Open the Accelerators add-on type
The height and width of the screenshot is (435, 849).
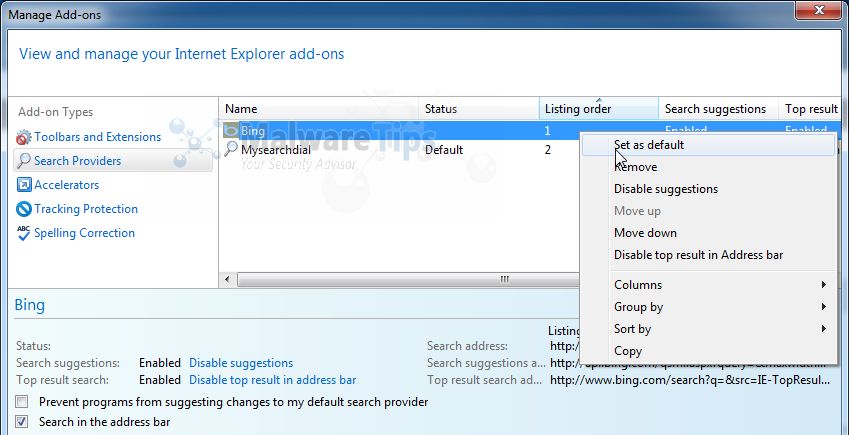coord(67,185)
